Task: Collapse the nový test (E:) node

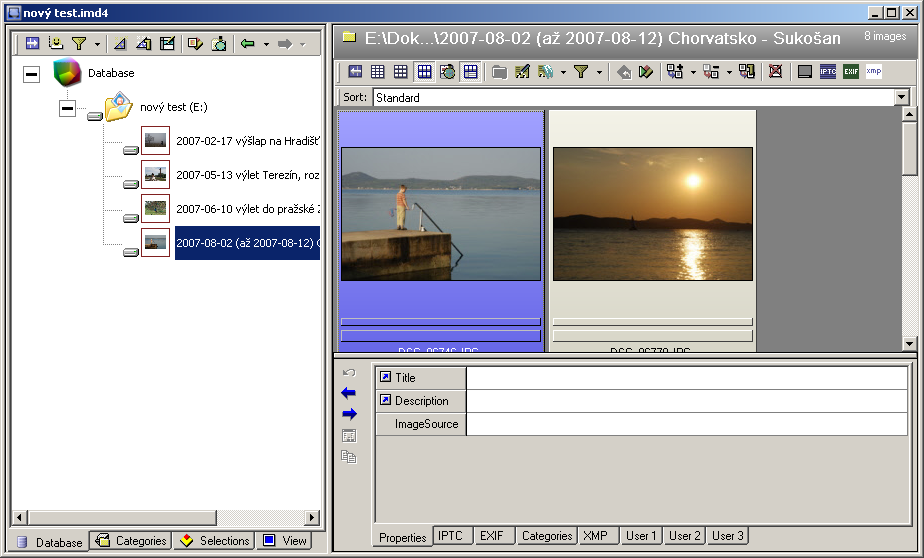Action: coord(67,108)
